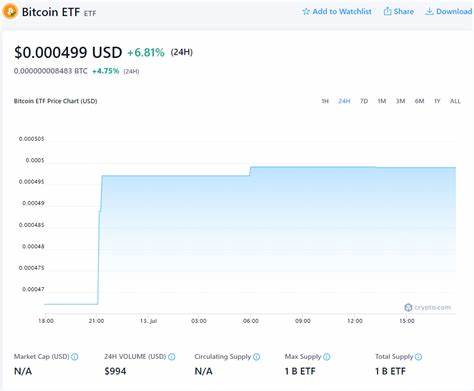Click the Share link
The height and width of the screenshot is (391, 474).
click(399, 12)
